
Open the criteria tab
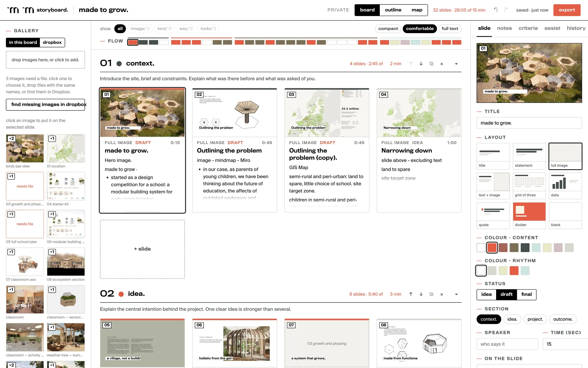click(528, 28)
